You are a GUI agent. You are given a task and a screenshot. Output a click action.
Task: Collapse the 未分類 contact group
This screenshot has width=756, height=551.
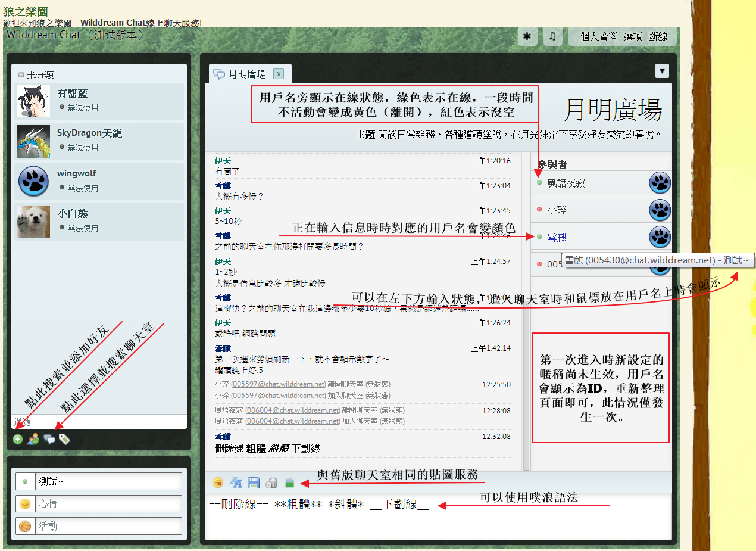tap(21, 75)
